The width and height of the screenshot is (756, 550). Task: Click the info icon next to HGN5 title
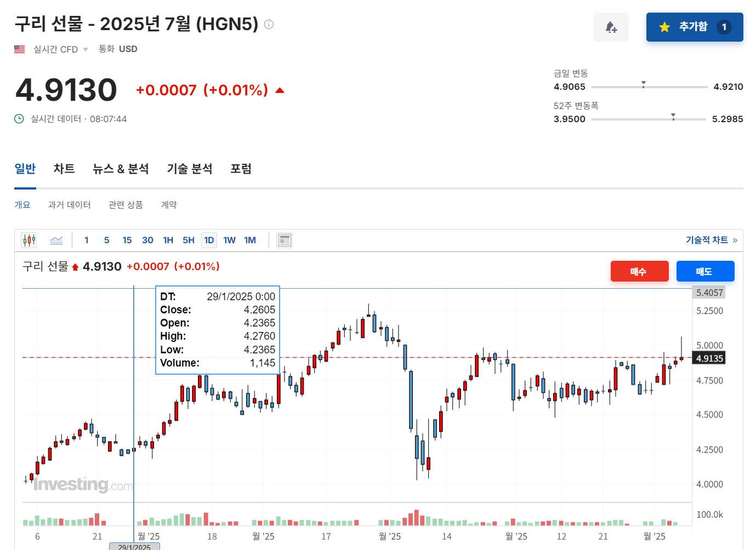(x=268, y=24)
